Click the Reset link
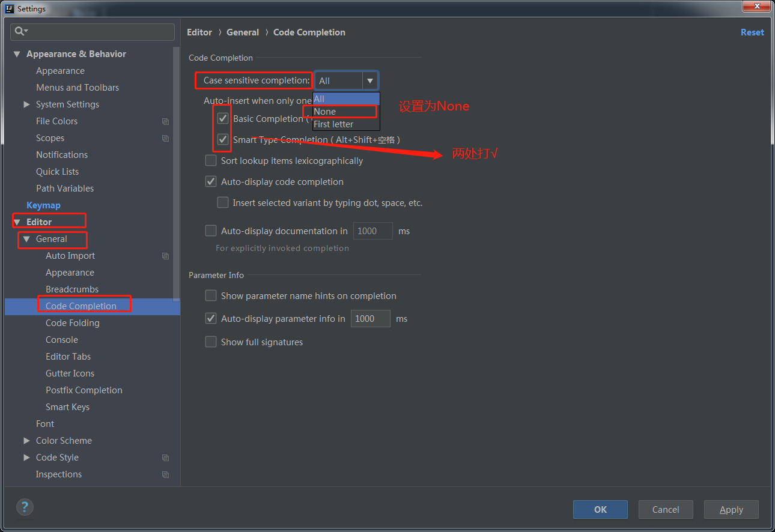The height and width of the screenshot is (532, 775). [x=752, y=32]
